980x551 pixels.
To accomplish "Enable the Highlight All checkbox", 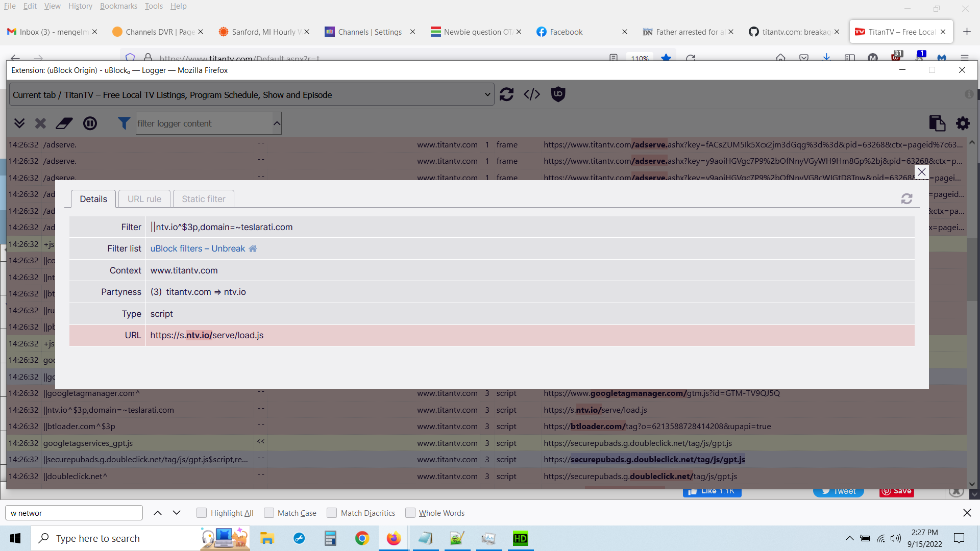I will coord(202,513).
